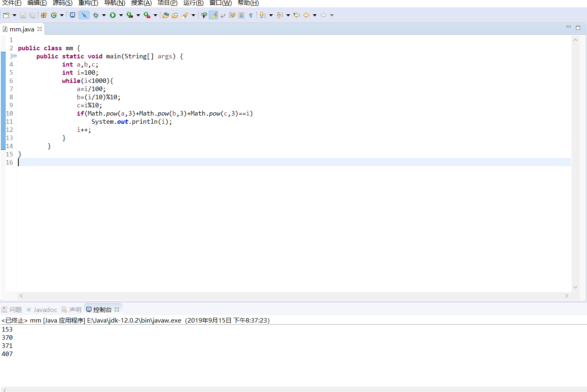
Task: Switch to the Javadoc tab
Action: (x=42, y=310)
